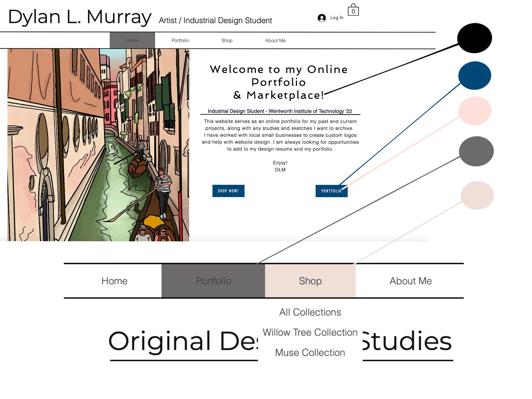Open Portfolio in the top navigation bar
Viewport: 532px width, 399px height.
pos(180,40)
